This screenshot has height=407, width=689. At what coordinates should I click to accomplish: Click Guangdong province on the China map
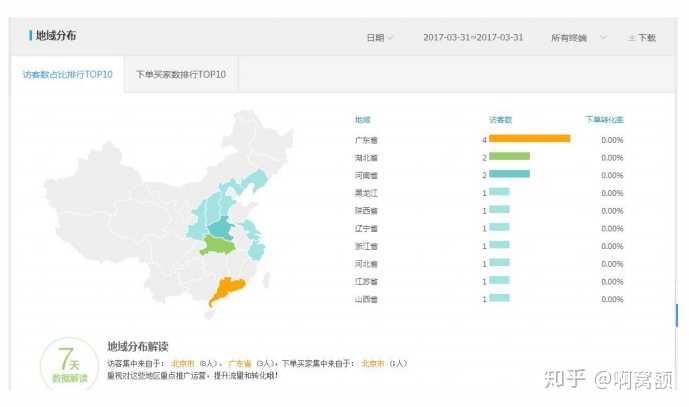(227, 289)
